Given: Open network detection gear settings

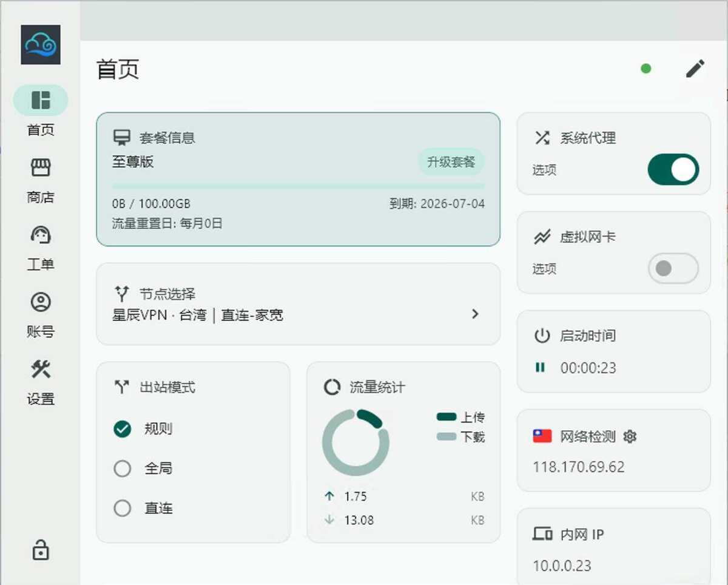Looking at the screenshot, I should [630, 436].
